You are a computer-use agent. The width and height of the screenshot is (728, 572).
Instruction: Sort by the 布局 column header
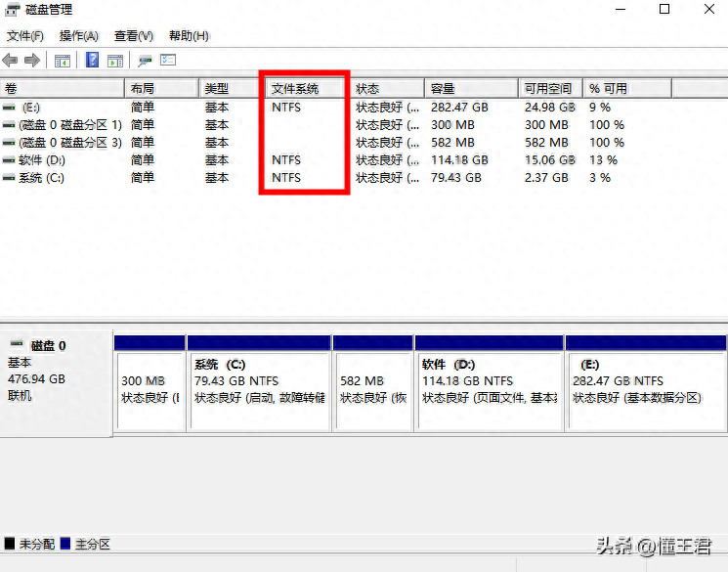click(162, 88)
